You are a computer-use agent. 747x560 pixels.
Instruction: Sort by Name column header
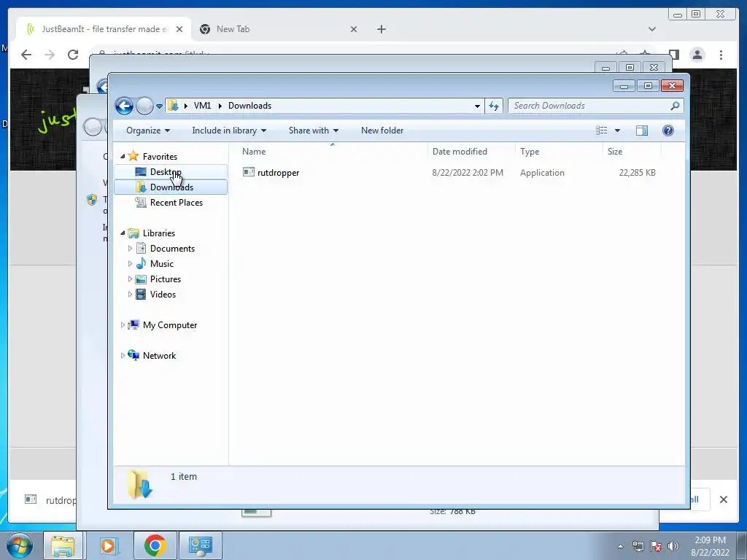pos(333,152)
